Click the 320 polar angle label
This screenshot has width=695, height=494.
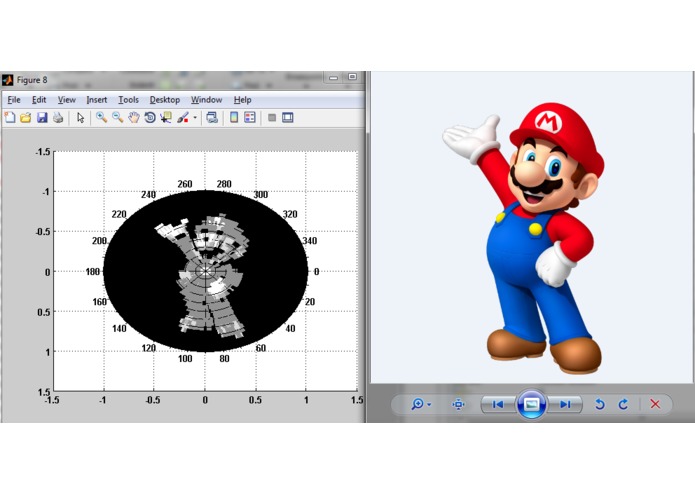pos(290,214)
